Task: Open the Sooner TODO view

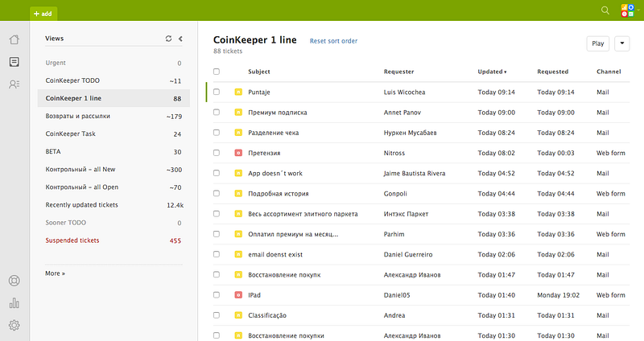Action: [114, 223]
